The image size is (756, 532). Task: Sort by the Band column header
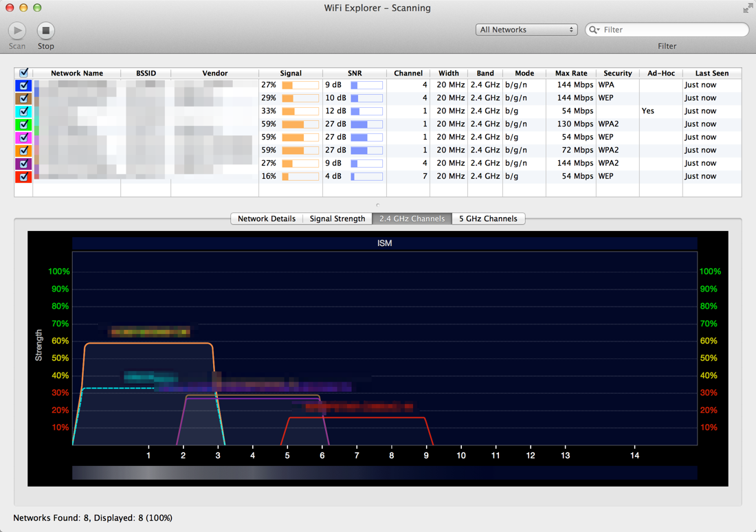tap(485, 73)
